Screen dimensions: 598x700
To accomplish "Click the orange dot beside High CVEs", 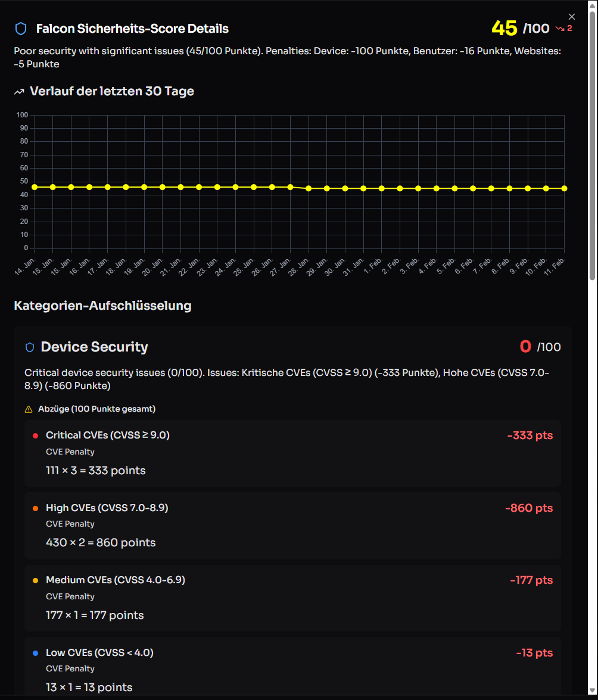I will [36, 508].
